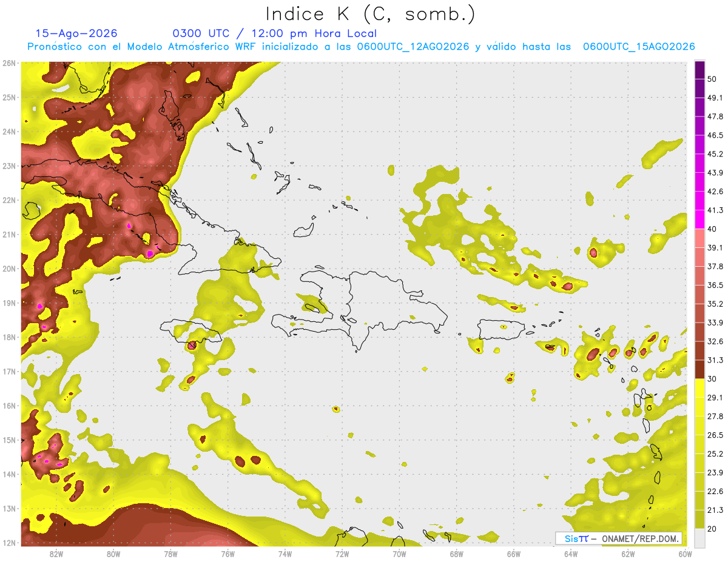Click the colorbar label '31.3'

(715, 360)
